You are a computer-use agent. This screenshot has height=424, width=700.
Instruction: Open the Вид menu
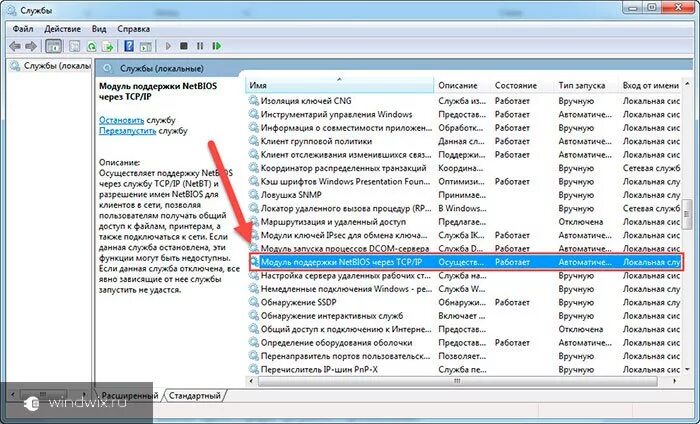[x=99, y=29]
